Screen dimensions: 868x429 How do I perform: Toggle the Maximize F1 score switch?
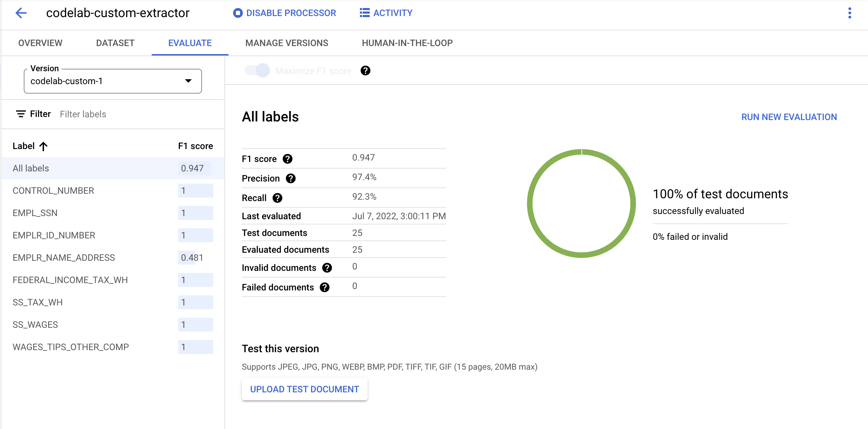click(257, 71)
